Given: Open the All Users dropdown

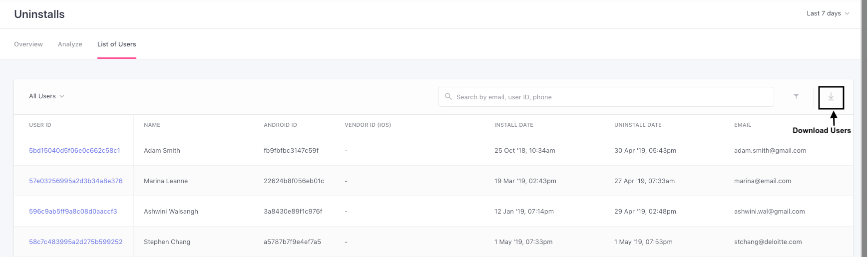Looking at the screenshot, I should click(x=46, y=96).
